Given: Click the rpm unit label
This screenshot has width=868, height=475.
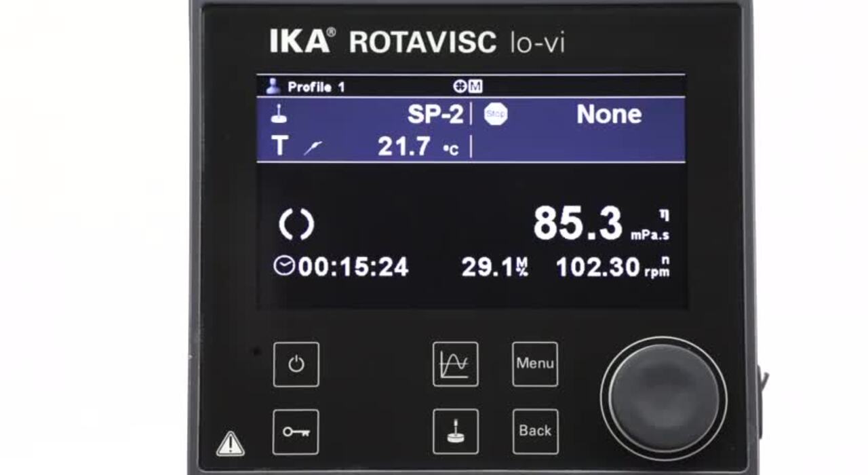Looking at the screenshot, I should [656, 273].
